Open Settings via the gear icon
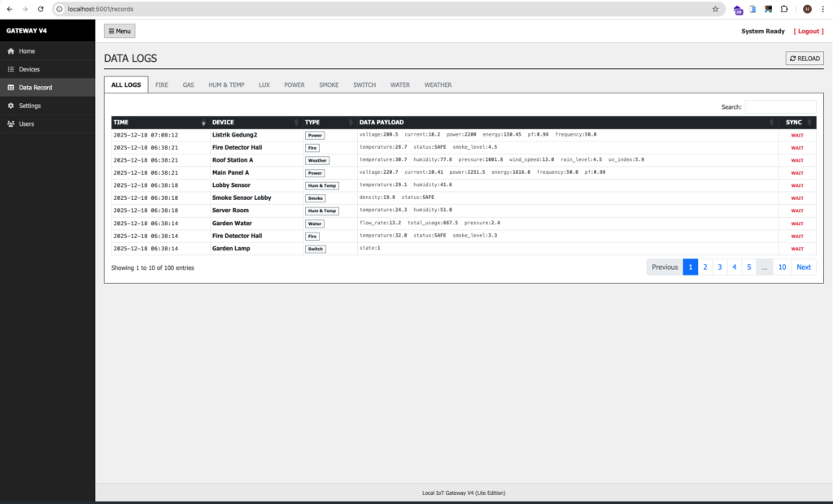 (11, 106)
